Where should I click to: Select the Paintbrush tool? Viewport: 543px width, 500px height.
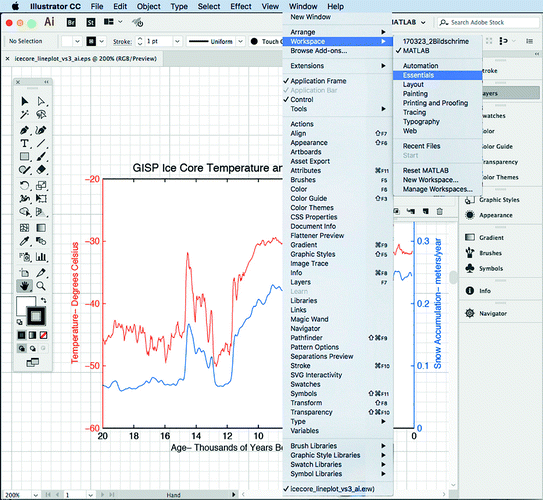point(41,157)
